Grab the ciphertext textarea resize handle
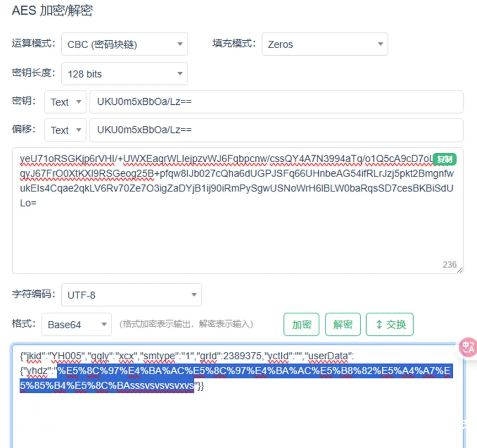The width and height of the screenshot is (477, 448). (460, 270)
